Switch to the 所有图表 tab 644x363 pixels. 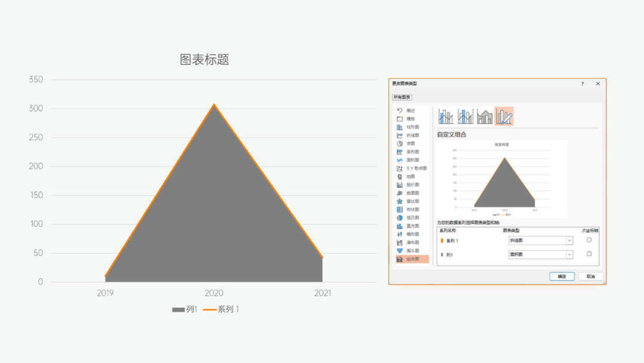coord(402,97)
